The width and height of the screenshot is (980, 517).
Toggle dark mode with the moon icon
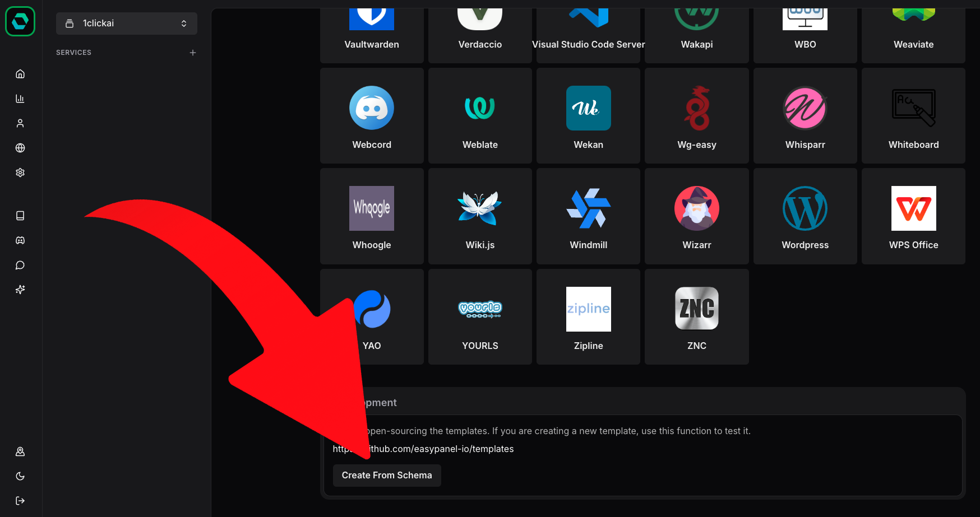(20, 476)
